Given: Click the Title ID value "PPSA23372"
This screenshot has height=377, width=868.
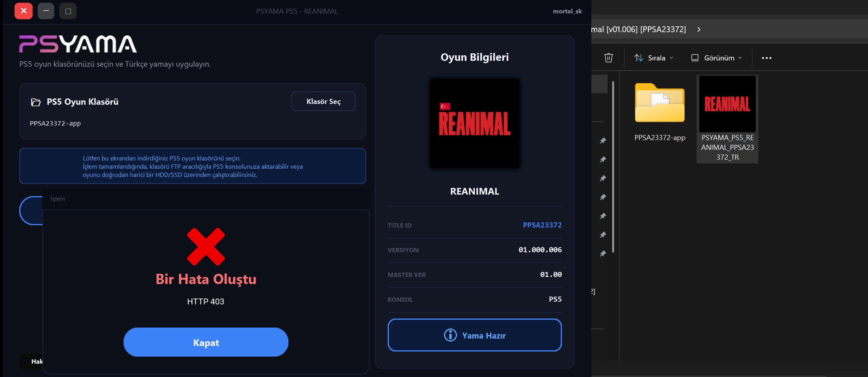Looking at the screenshot, I should click(542, 225).
